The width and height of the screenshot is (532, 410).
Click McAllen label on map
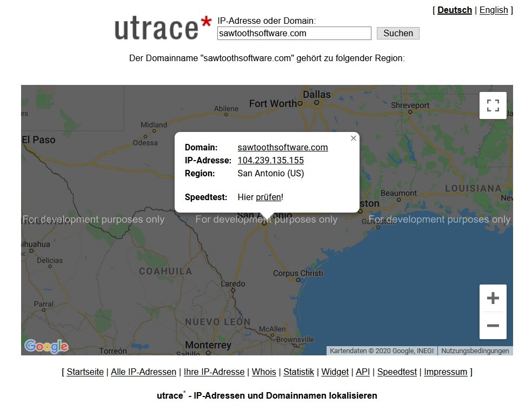(272, 329)
